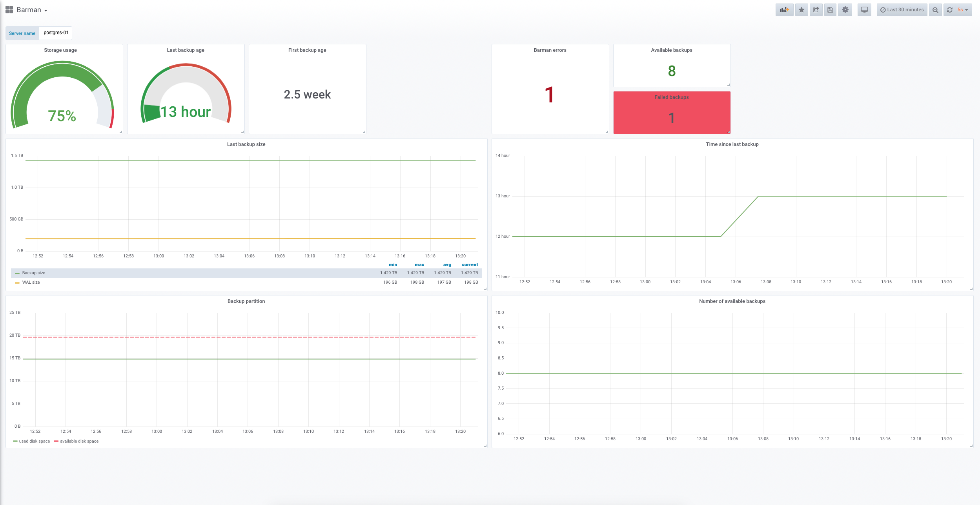Screen dimensions: 980x505
Task: Open the Barman dashboard picker dropdown
Action: click(32, 10)
